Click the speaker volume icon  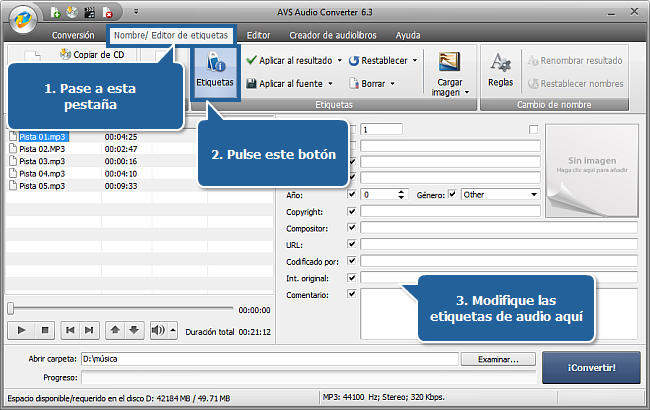[157, 329]
